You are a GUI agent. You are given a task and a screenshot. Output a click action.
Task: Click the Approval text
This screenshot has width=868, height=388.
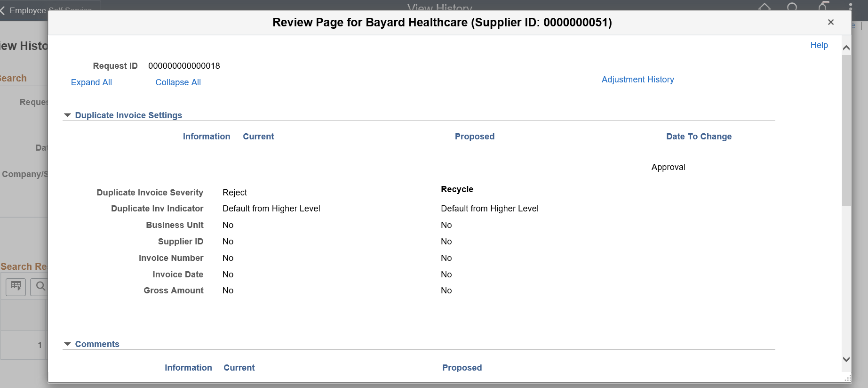668,167
